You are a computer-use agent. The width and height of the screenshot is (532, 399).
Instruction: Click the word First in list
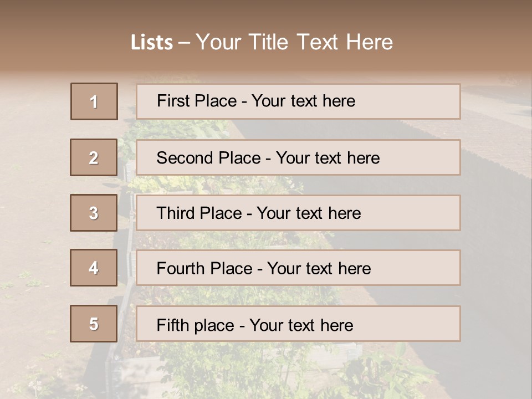pyautogui.click(x=172, y=101)
